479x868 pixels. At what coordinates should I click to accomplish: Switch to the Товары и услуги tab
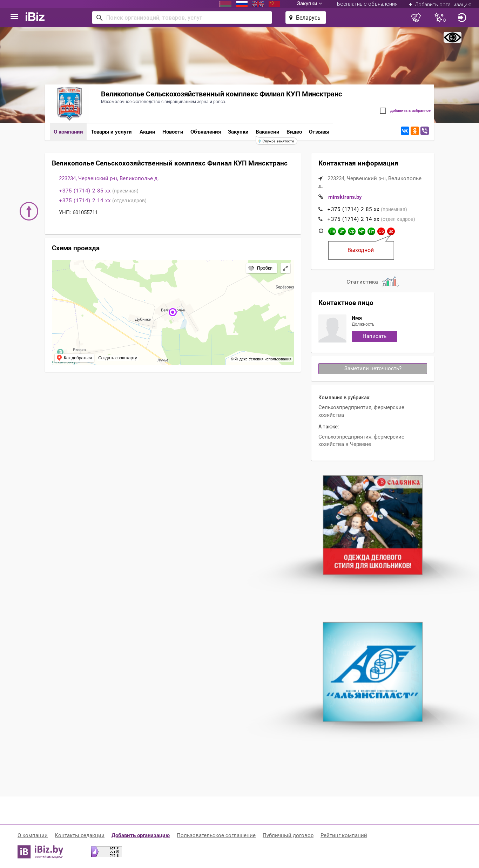(111, 132)
